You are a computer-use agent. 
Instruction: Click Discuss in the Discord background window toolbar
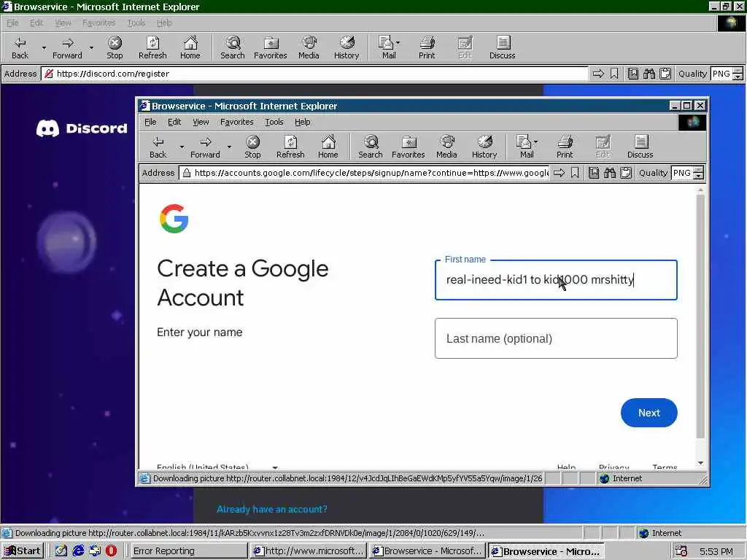(x=503, y=47)
